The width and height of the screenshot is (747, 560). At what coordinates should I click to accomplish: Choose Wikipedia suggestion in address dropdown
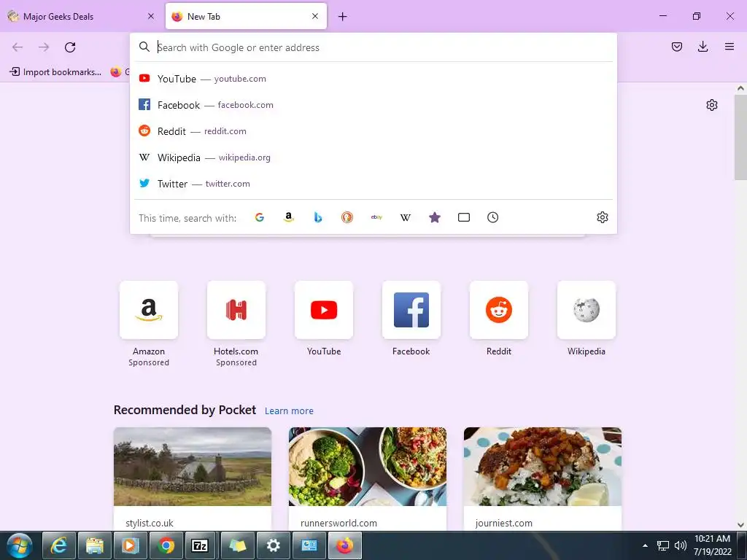[x=373, y=157]
